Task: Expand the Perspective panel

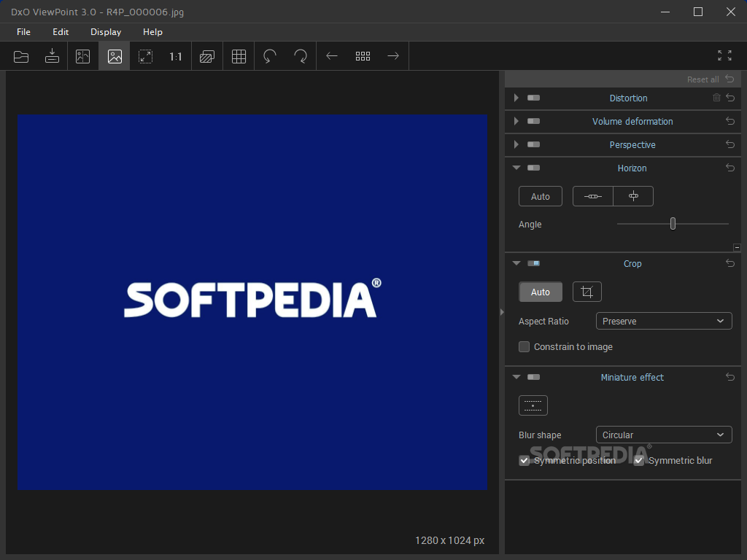Action: coord(516,144)
